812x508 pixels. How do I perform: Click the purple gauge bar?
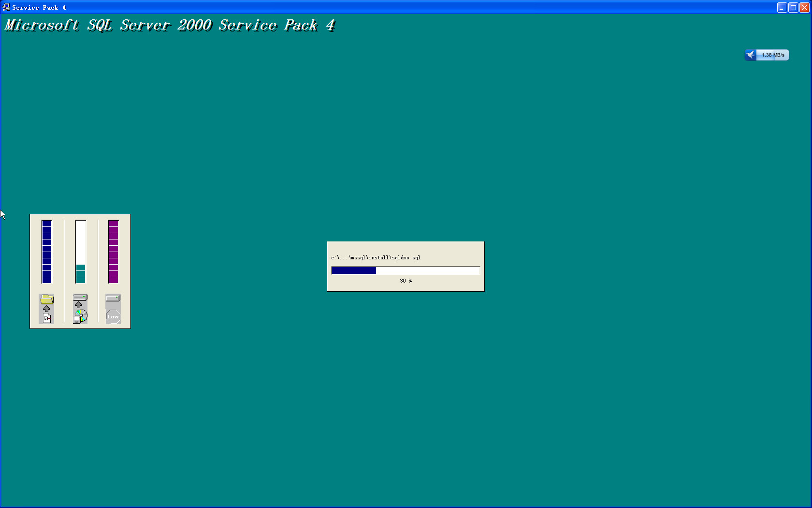point(113,252)
